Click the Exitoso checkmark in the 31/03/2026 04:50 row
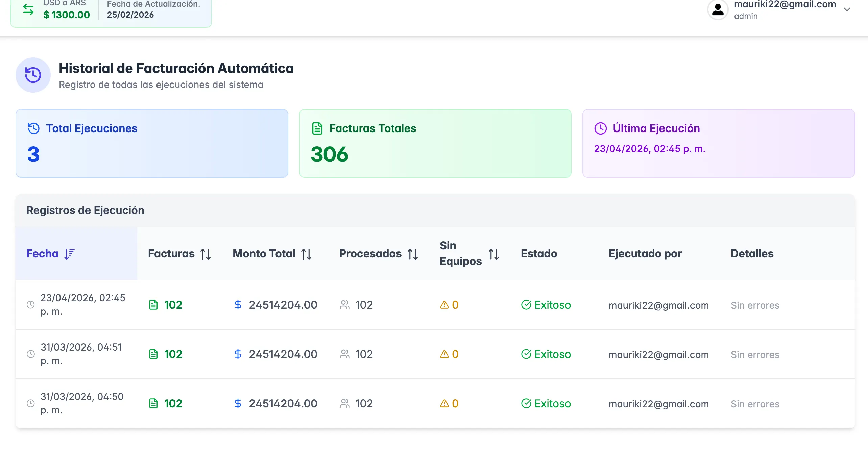The width and height of the screenshot is (868, 453). click(526, 403)
